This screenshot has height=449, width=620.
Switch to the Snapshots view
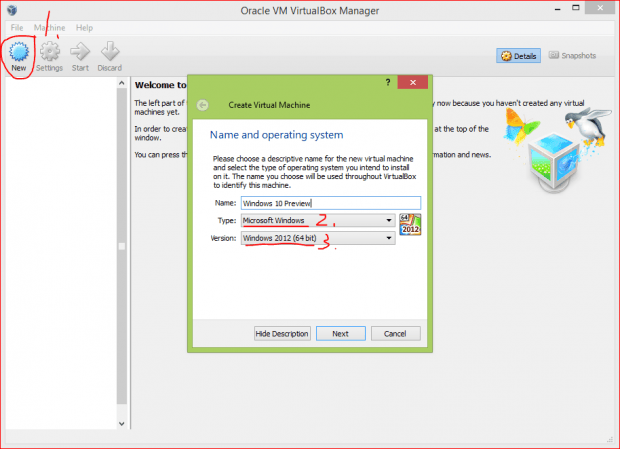[x=572, y=56]
